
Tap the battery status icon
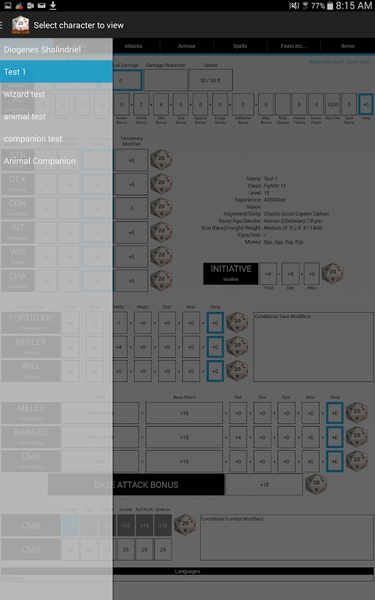click(330, 5)
